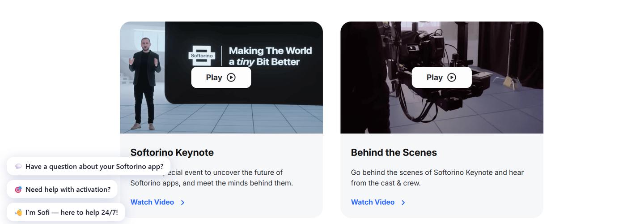This screenshot has width=644, height=224.
Task: Choose the "Need help with activation?" chat prompt
Action: coord(68,190)
